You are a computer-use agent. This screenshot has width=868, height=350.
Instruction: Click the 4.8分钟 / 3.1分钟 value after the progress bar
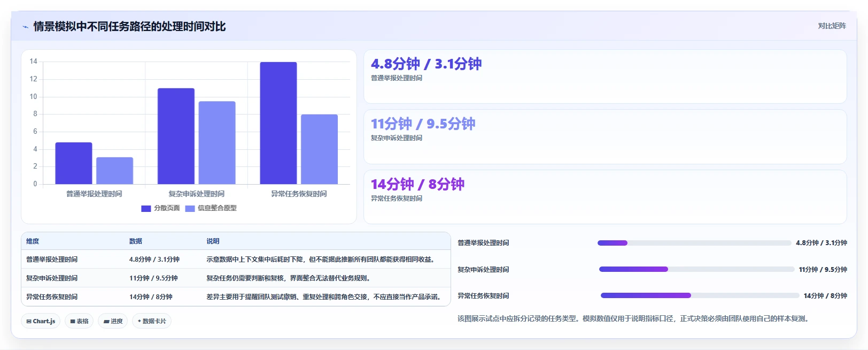(x=821, y=243)
